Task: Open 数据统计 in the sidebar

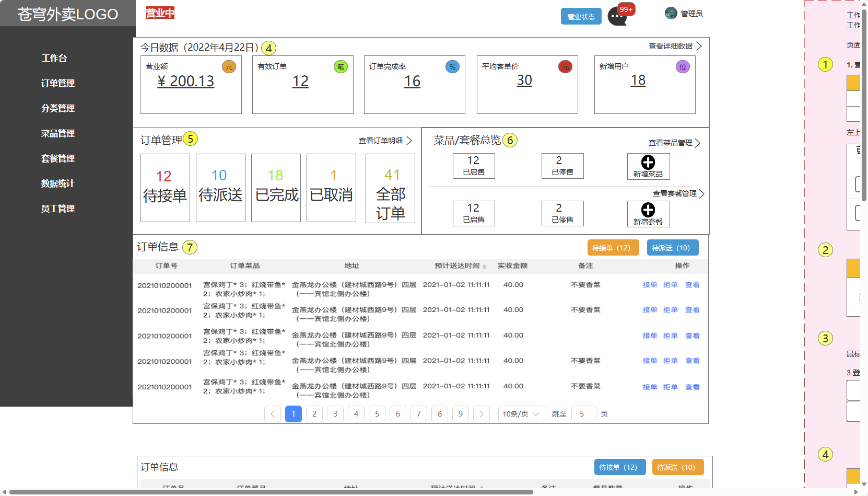Action: coord(58,183)
